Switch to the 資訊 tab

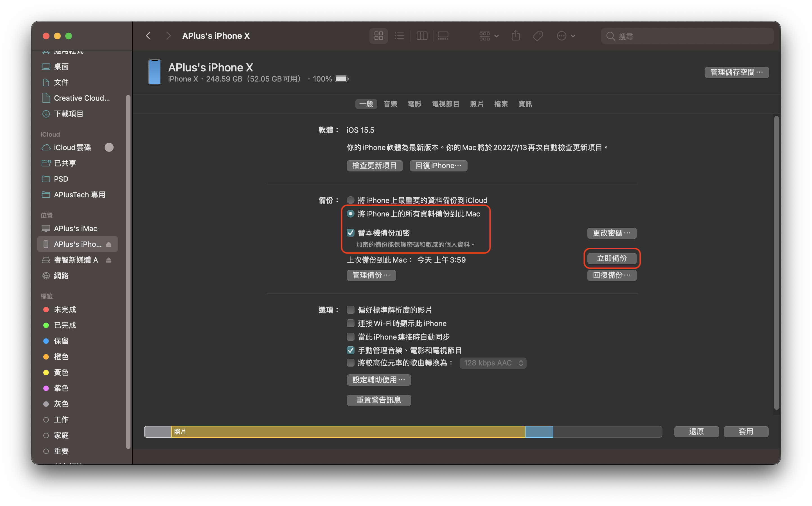tap(525, 104)
